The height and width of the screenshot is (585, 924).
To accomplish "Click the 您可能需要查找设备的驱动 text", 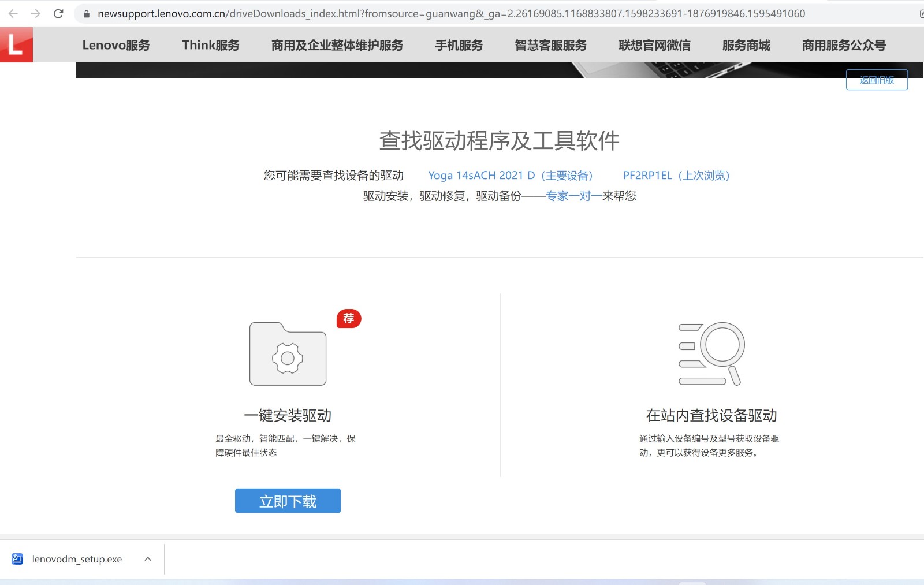I will point(334,176).
